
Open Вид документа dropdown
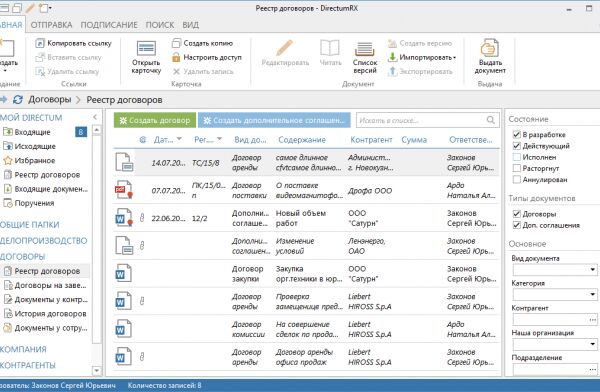click(x=593, y=270)
